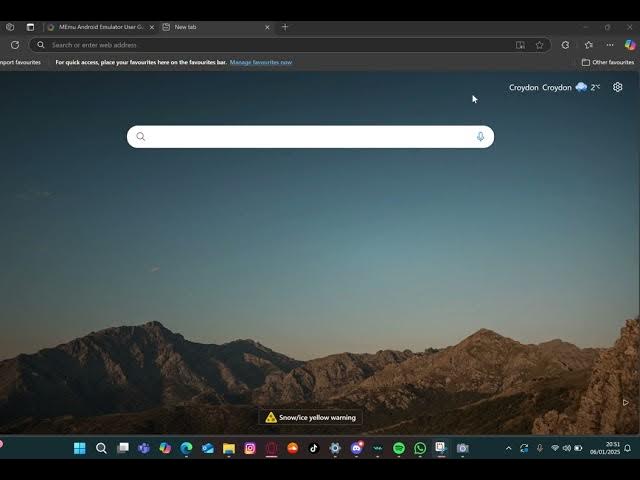This screenshot has width=640, height=480.
Task: Open the Edge settings and more menu
Action: coord(609,45)
